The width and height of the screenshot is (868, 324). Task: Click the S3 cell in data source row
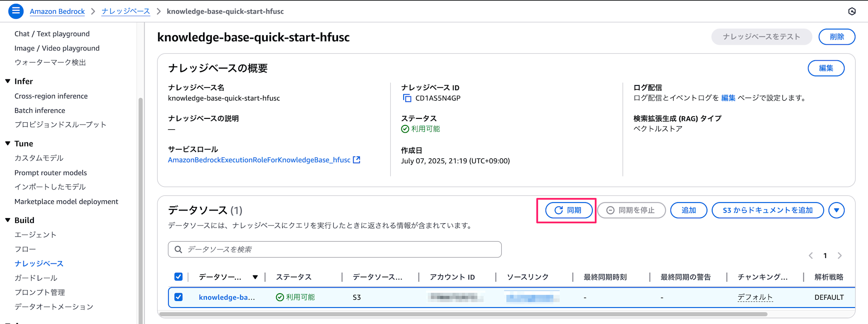click(357, 297)
